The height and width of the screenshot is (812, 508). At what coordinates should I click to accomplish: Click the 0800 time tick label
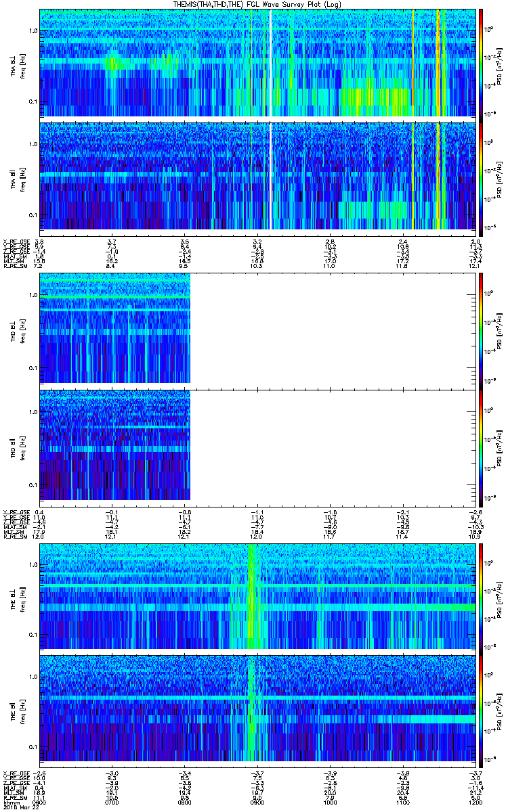click(x=184, y=802)
